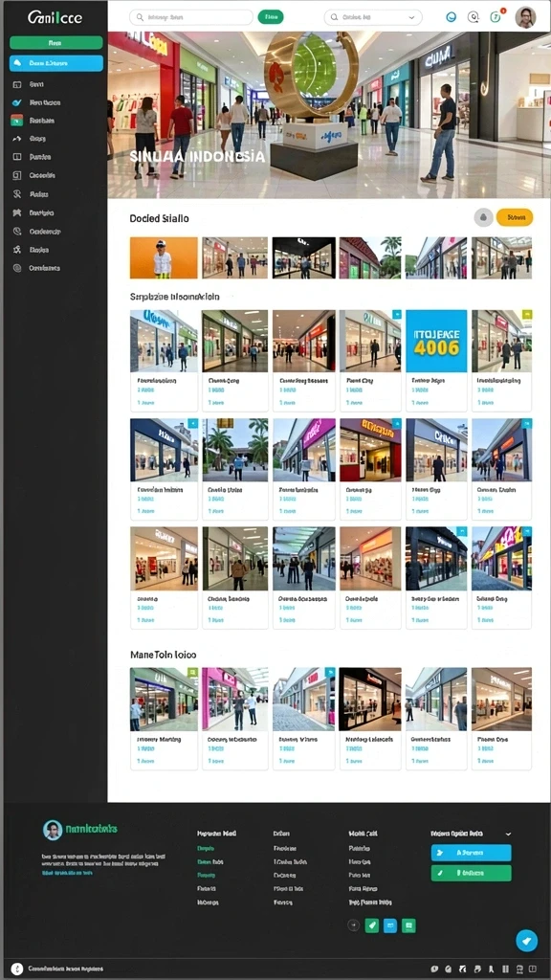Open the orange thumbnail with person in cap
Viewport: 551px width, 980px height.
coord(164,257)
